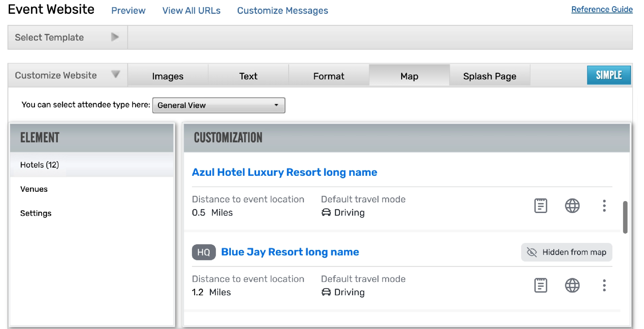The height and width of the screenshot is (329, 644).
Task: Open the Reference Guide link
Action: tap(601, 9)
